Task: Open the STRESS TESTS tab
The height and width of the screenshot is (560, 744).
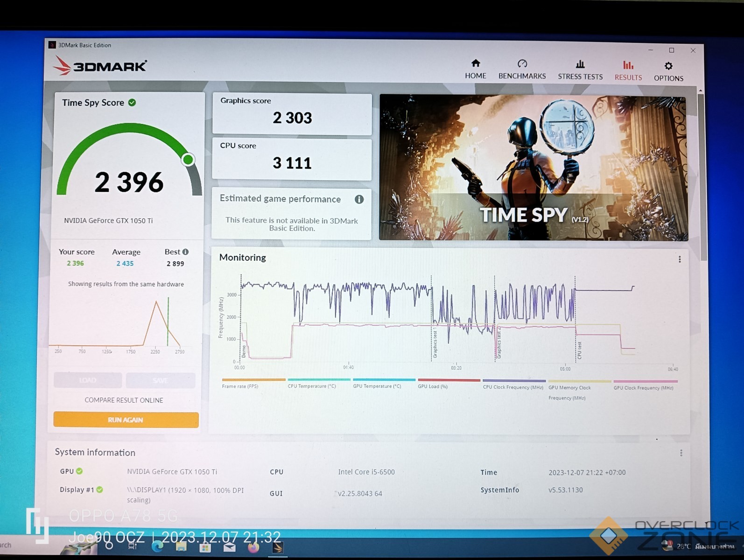Action: point(580,70)
